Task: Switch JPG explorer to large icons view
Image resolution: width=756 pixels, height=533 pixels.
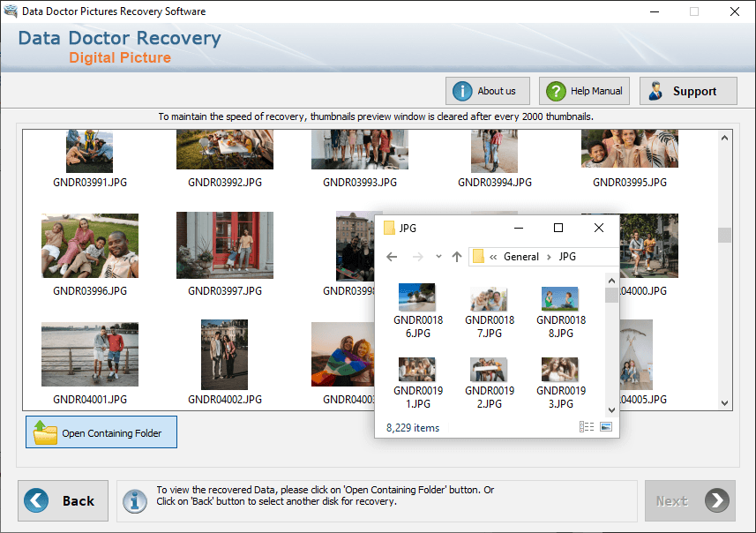Action: 606,427
